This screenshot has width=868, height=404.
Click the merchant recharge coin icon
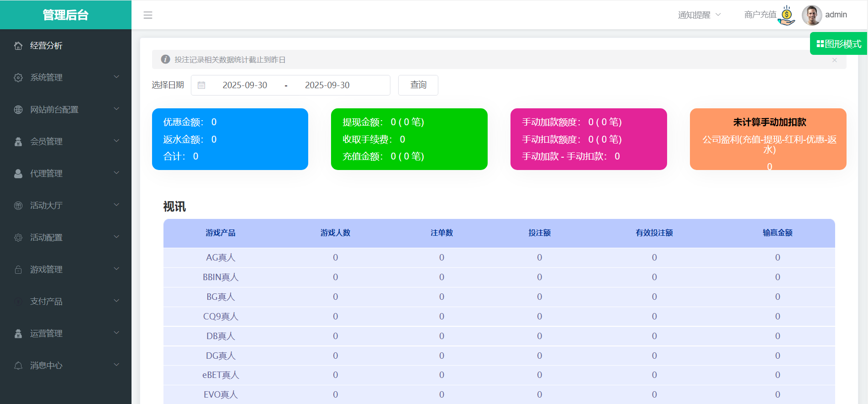click(787, 15)
